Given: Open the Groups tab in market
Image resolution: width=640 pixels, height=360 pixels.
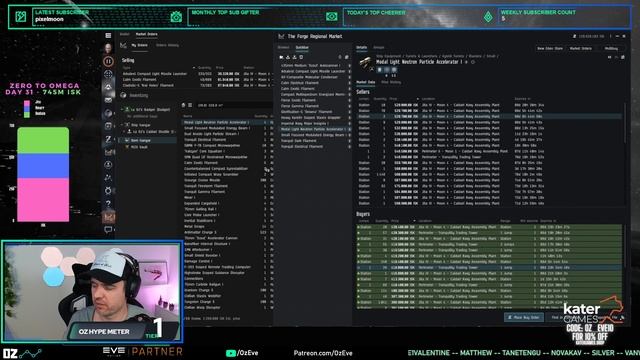Looking at the screenshot, I should [379, 47].
